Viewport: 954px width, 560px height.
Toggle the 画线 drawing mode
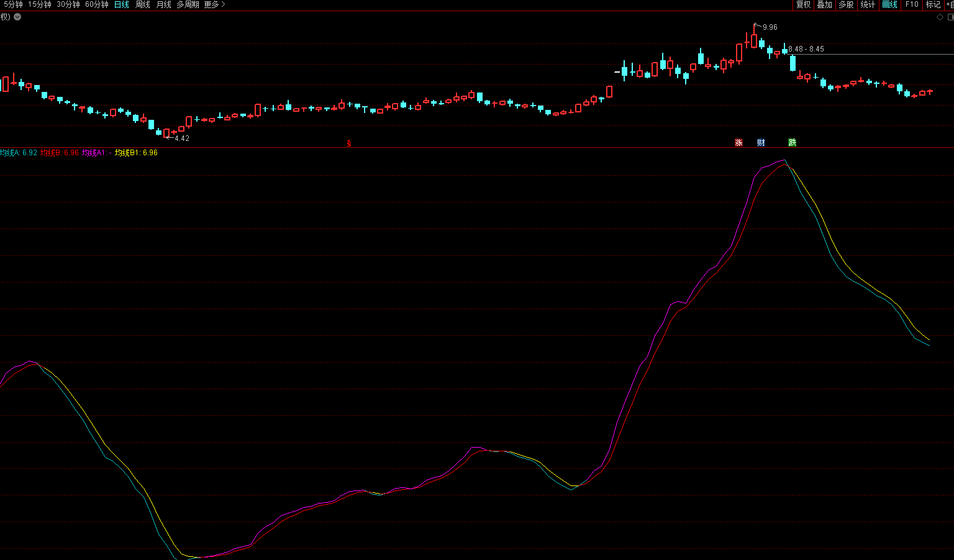(889, 5)
